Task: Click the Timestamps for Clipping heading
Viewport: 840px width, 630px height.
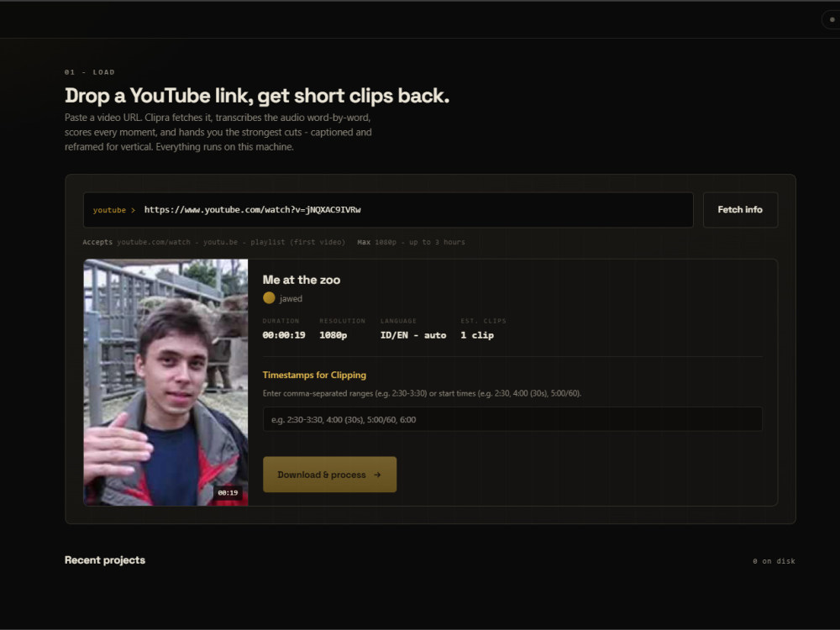Action: [314, 375]
